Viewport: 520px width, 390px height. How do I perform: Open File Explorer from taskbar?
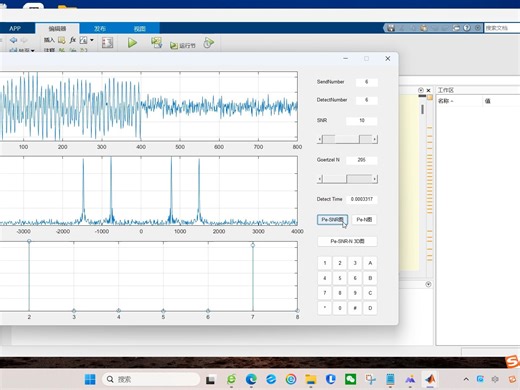311,379
